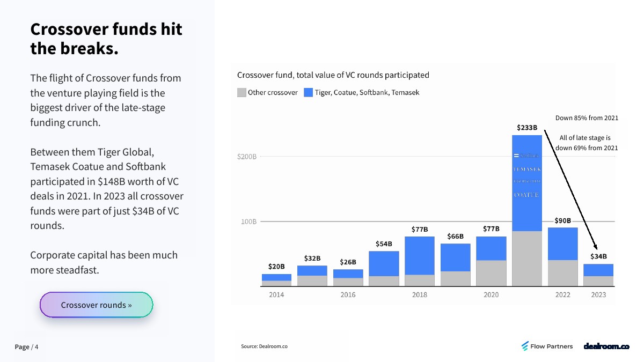Click the blue segment of the 2018 bar

pos(420,255)
